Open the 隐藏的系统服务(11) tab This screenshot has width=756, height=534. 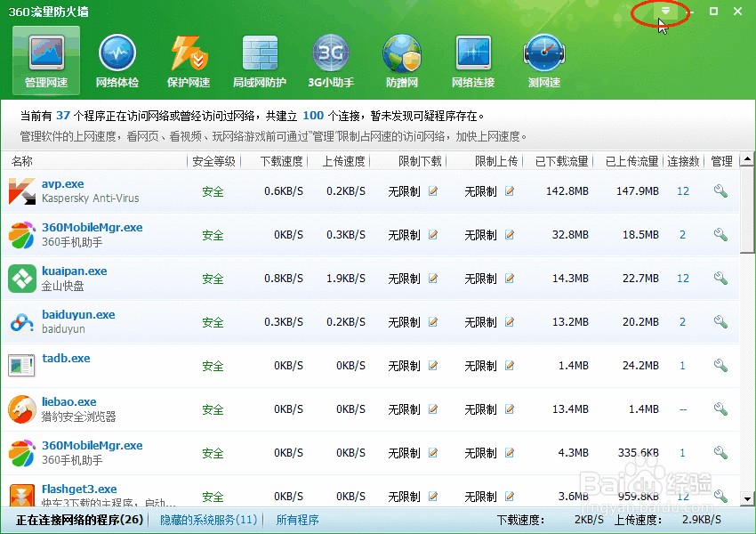coord(207,519)
